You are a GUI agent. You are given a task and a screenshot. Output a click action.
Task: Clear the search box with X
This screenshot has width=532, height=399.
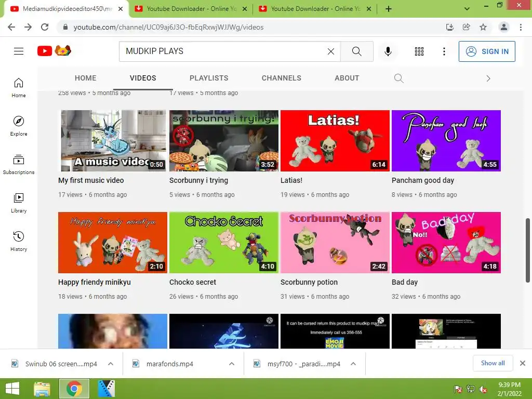[x=331, y=51]
